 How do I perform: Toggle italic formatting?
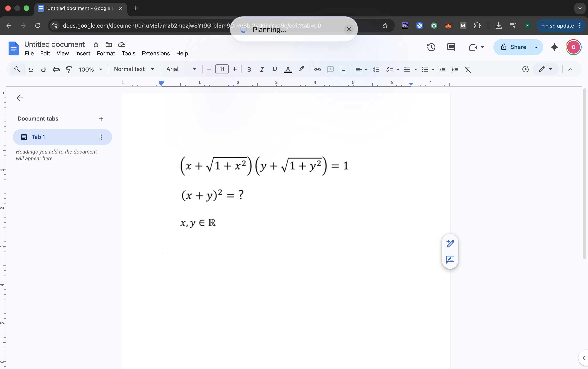pos(262,70)
